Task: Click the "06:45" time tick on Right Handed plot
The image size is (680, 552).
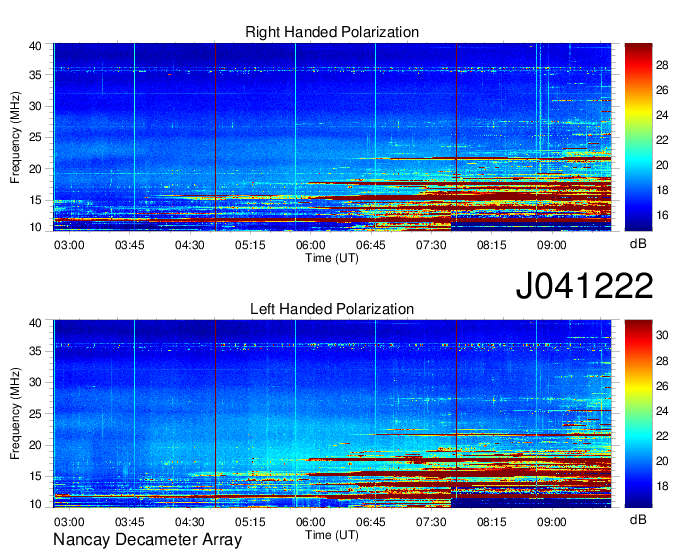Action: point(371,245)
